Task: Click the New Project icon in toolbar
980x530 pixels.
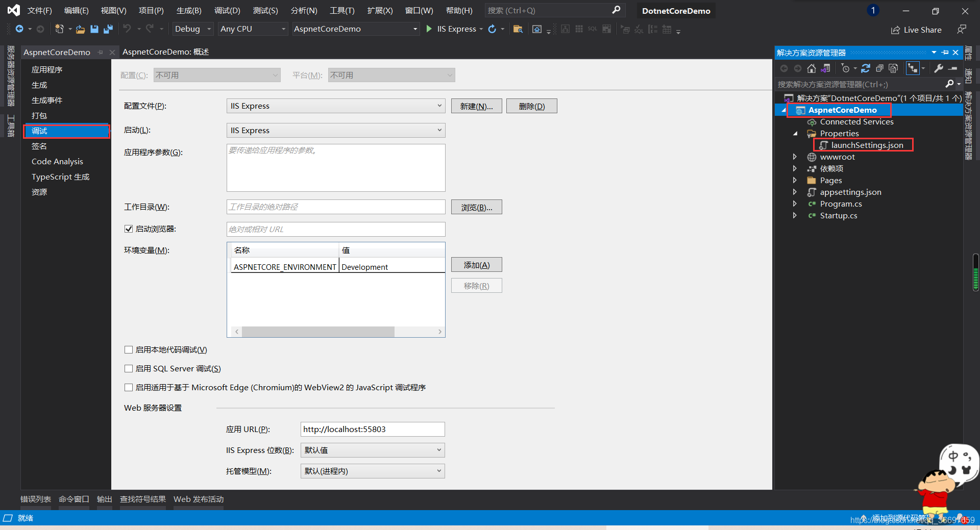Action: tap(59, 29)
